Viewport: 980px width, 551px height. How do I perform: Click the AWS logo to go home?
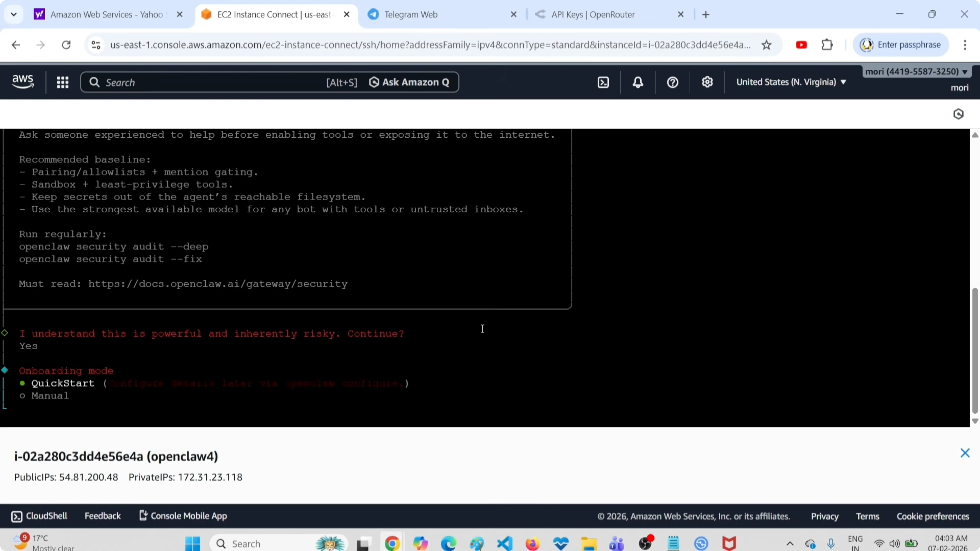pyautogui.click(x=22, y=81)
